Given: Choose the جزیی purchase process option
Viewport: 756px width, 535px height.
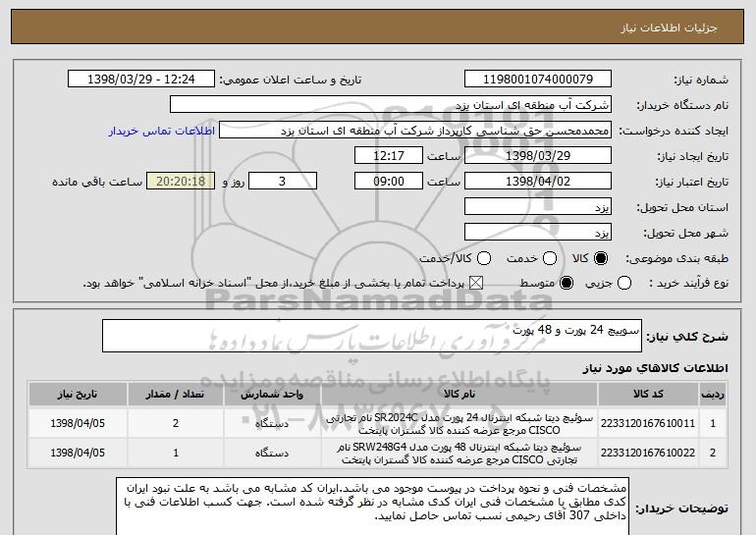Looking at the screenshot, I should 624,283.
